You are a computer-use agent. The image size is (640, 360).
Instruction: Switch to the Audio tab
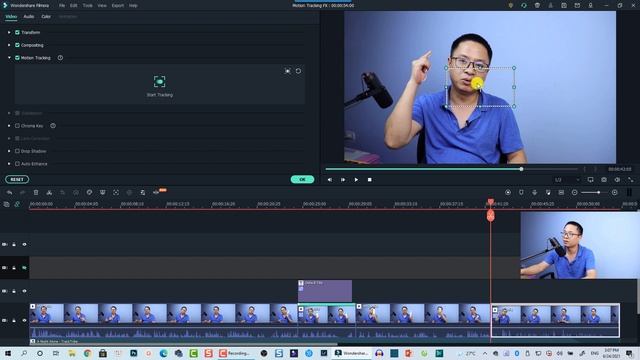pos(29,16)
